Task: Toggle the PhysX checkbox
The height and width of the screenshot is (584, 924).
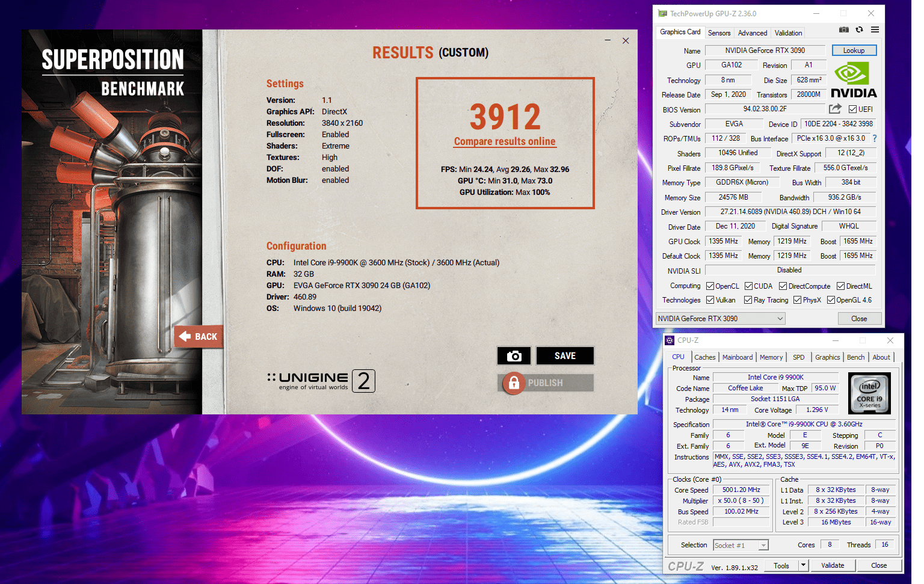Action: click(x=797, y=300)
